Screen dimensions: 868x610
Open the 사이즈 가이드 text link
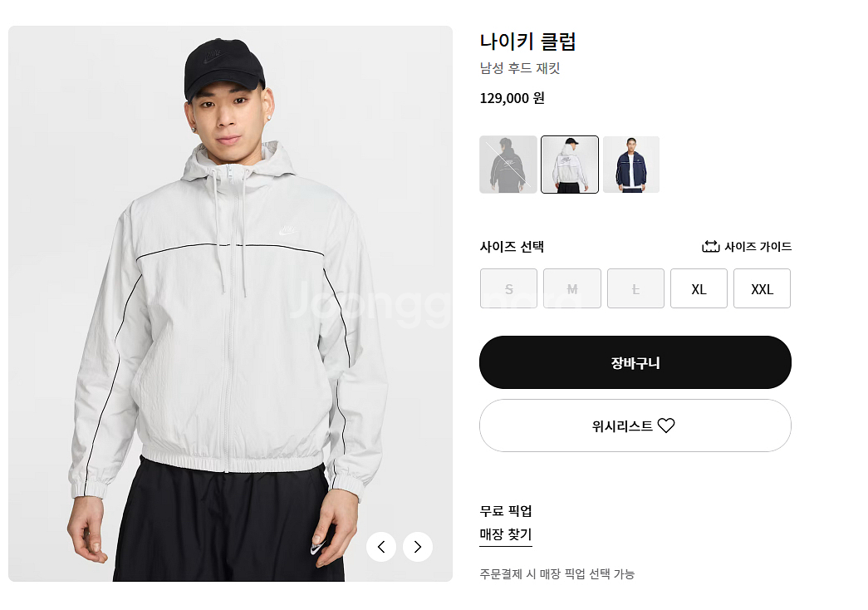758,247
